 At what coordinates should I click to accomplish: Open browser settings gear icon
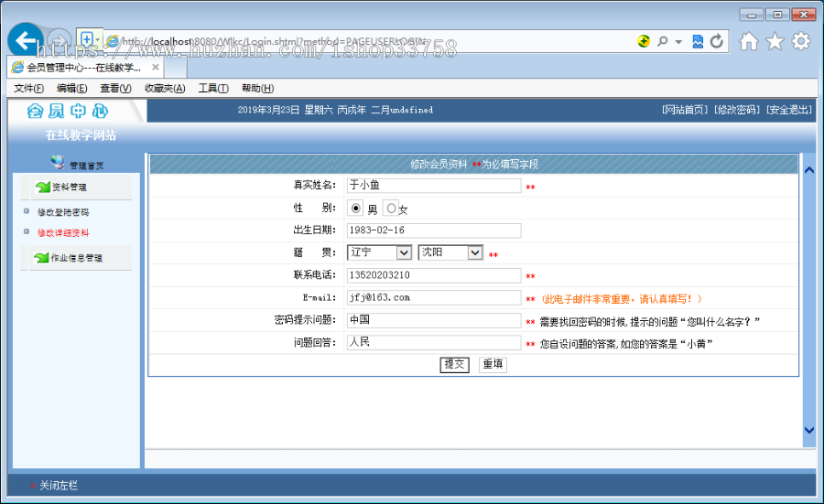(801, 41)
